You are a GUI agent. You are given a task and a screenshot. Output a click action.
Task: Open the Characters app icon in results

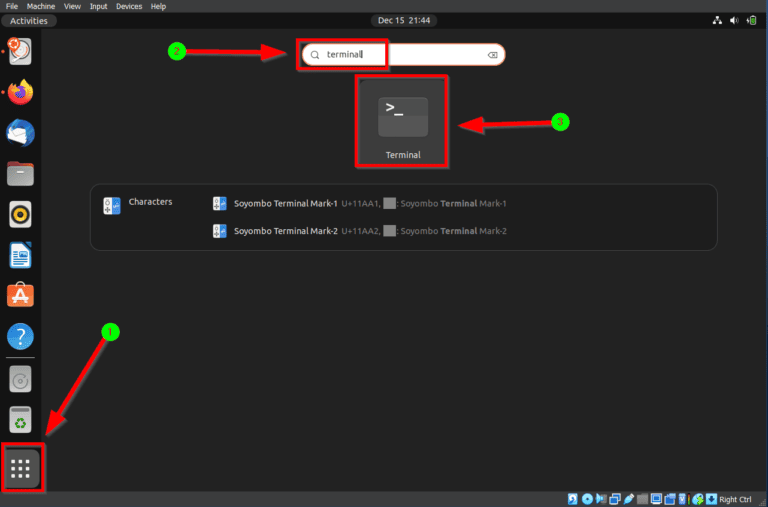tap(112, 206)
